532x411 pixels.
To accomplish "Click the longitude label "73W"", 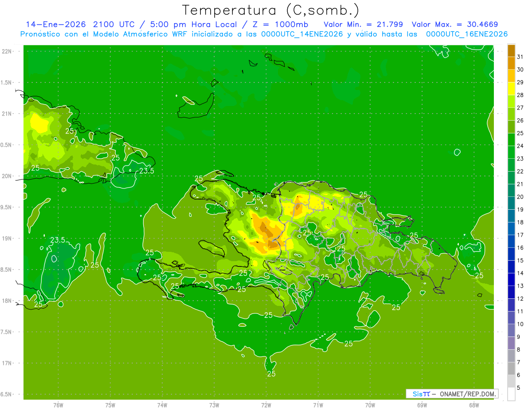I will coord(214,405).
